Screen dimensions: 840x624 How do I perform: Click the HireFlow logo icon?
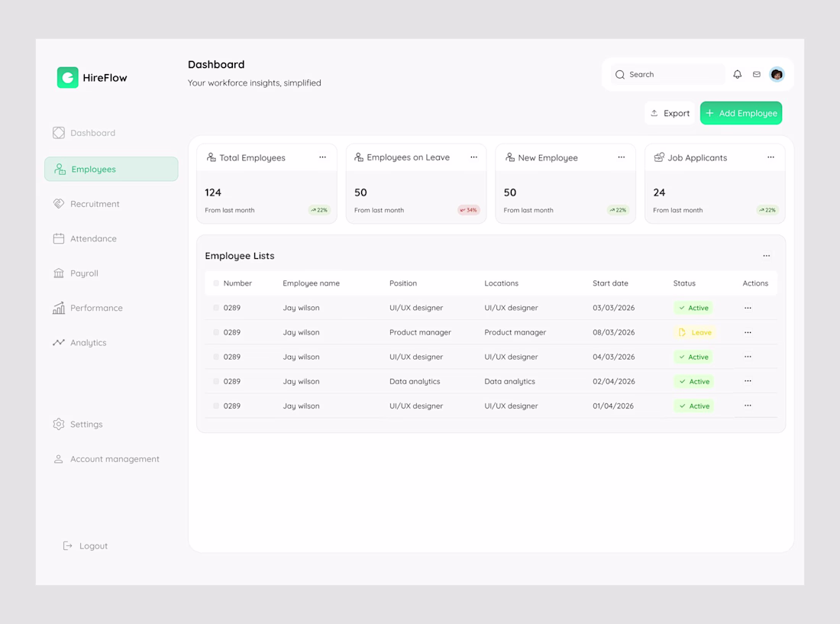click(67, 78)
